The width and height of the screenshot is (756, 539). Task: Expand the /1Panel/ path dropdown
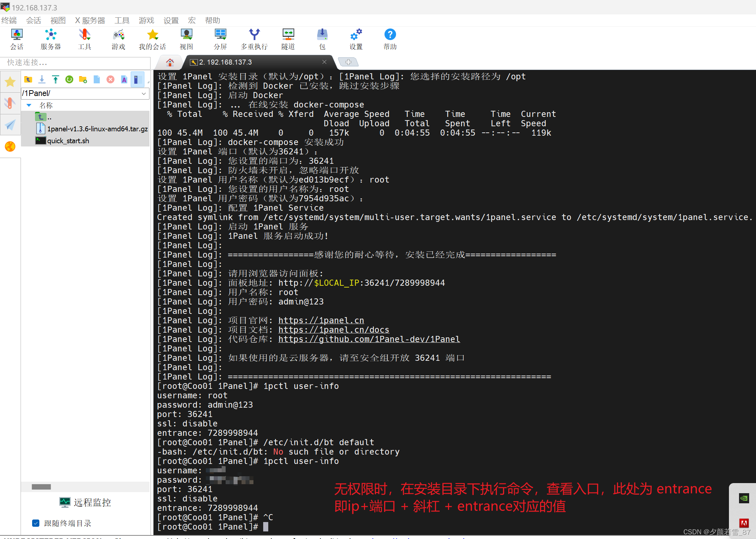pos(144,93)
